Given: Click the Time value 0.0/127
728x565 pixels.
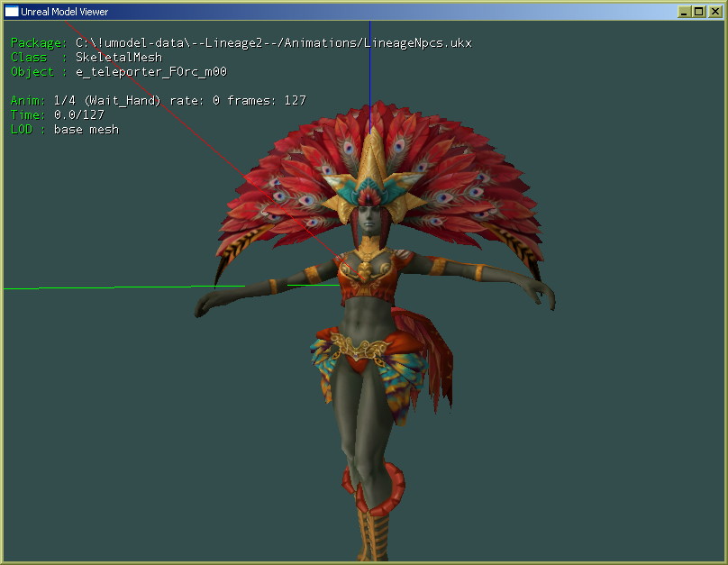Looking at the screenshot, I should (79, 114).
